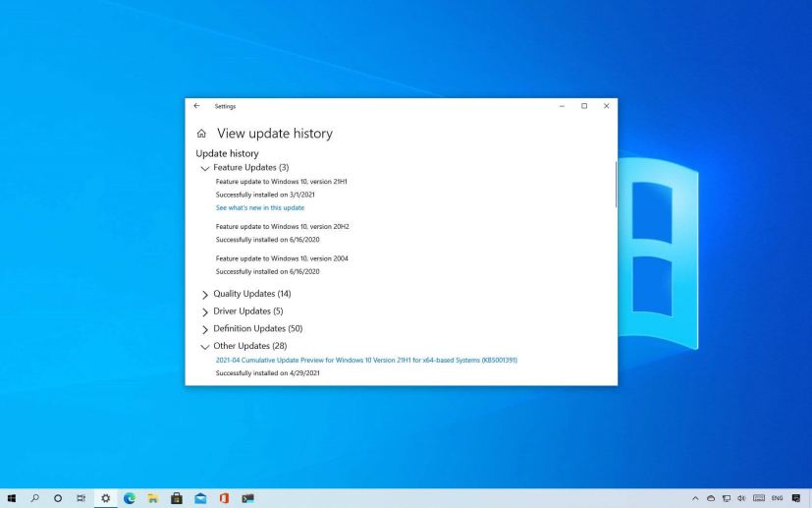812x508 pixels.
Task: Click the Settings window scrollbar thumb
Action: tap(616, 185)
